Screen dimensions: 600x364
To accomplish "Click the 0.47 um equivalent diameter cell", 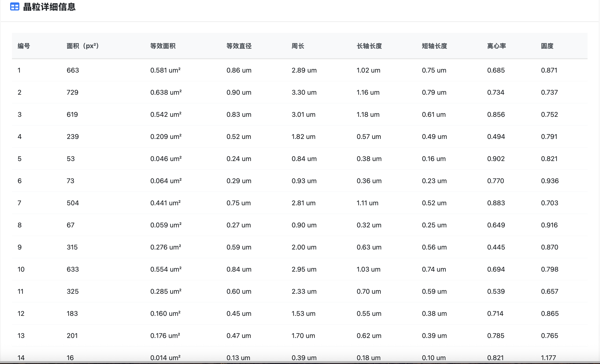I will 238,336.
